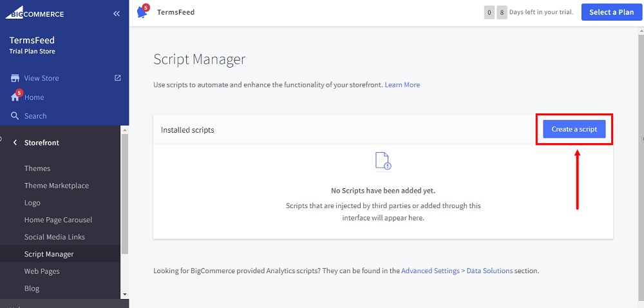
Task: Open Themes menu item
Action: (37, 168)
